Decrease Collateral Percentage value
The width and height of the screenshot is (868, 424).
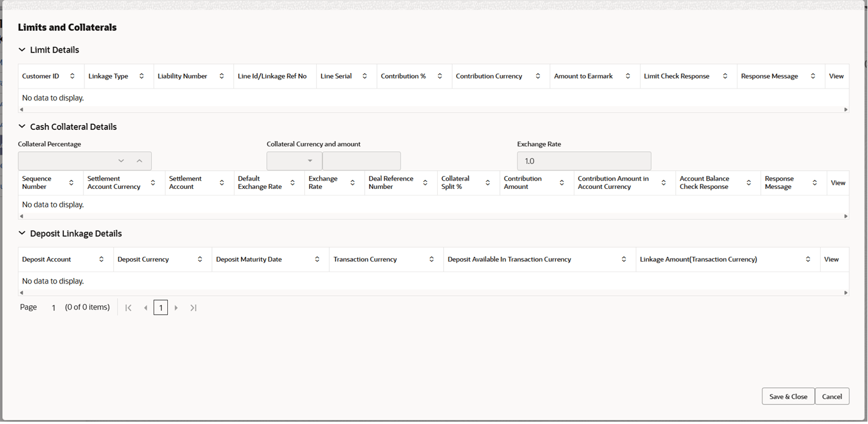tap(121, 161)
